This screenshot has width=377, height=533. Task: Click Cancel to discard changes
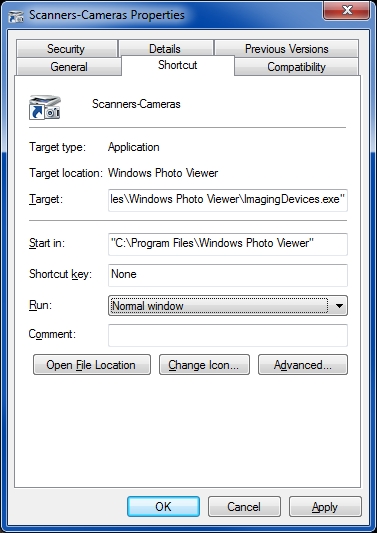(x=244, y=506)
